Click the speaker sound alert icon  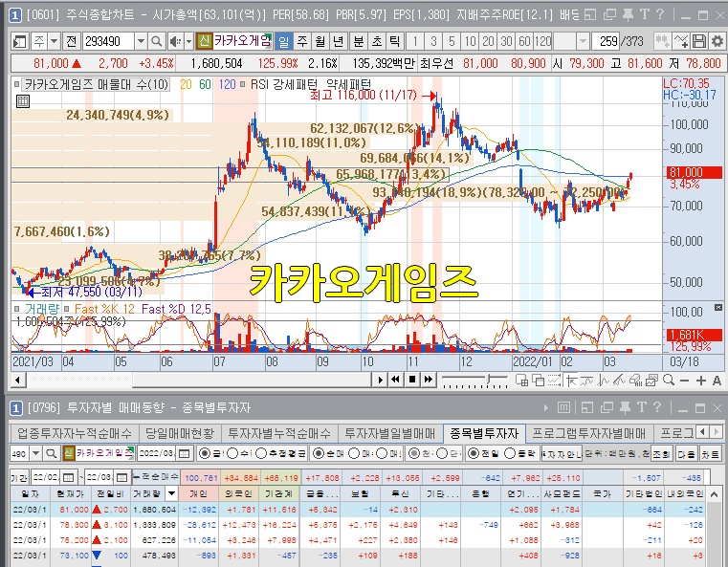click(175, 42)
